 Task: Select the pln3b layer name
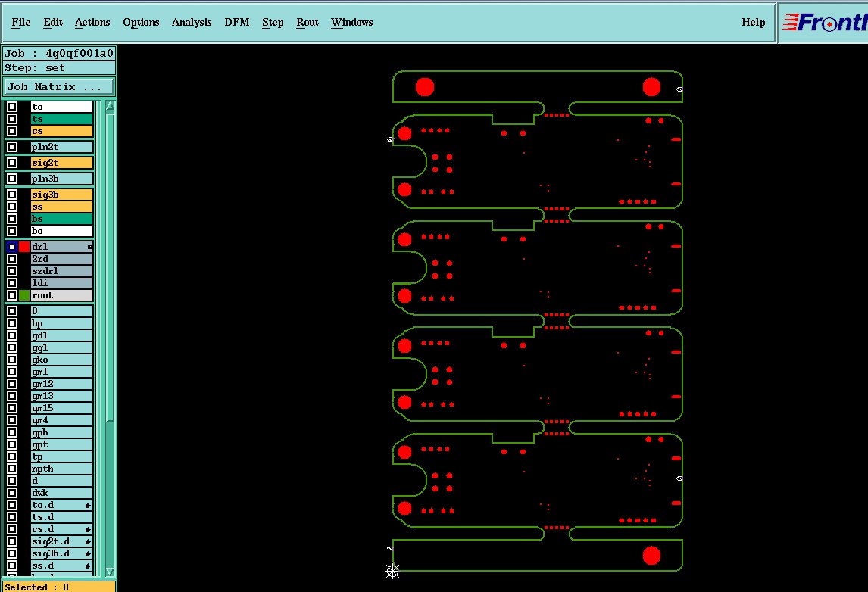[61, 179]
